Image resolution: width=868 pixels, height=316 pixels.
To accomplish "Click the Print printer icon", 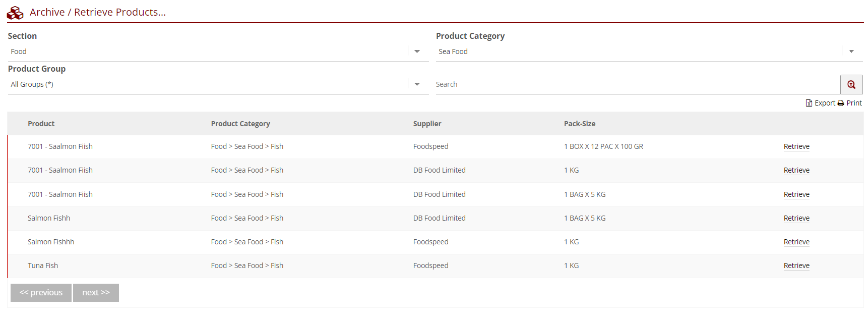I will click(x=840, y=103).
